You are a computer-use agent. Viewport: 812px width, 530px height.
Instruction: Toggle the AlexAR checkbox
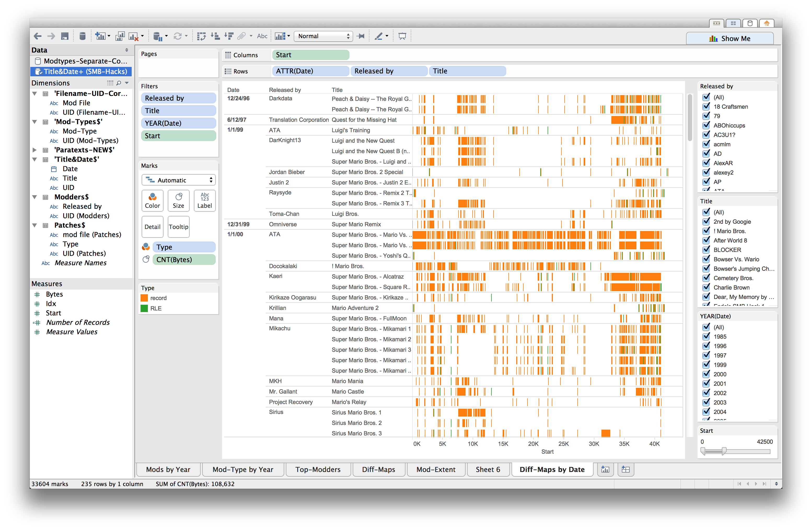tap(706, 163)
